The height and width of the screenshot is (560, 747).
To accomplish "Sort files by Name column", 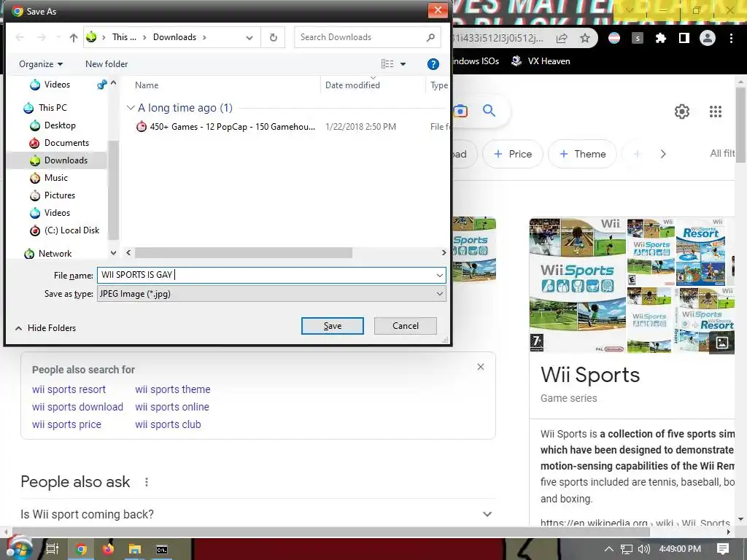I will click(146, 85).
